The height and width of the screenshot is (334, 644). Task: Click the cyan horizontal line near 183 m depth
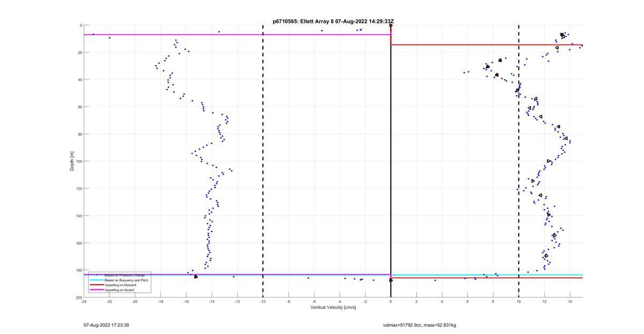point(487,275)
